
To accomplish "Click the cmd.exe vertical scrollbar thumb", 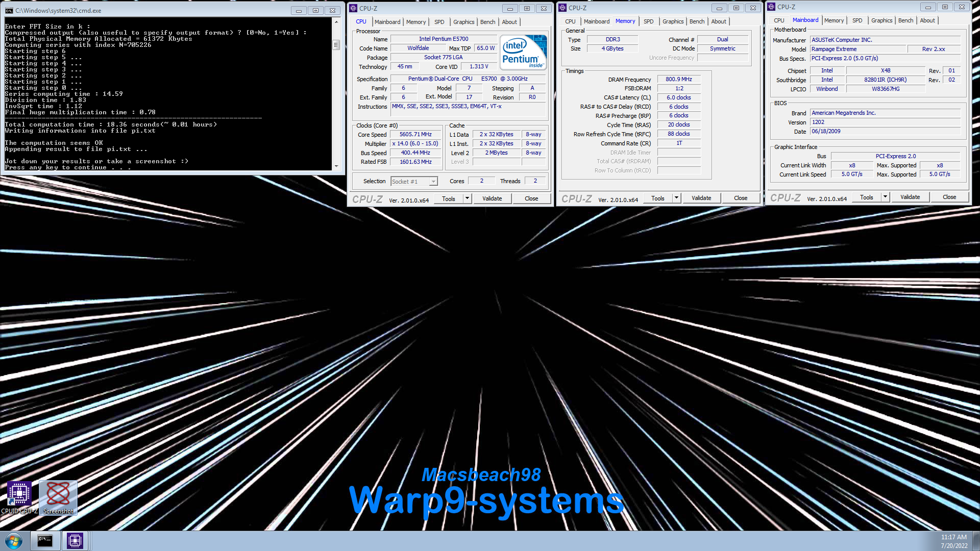I will pos(336,45).
